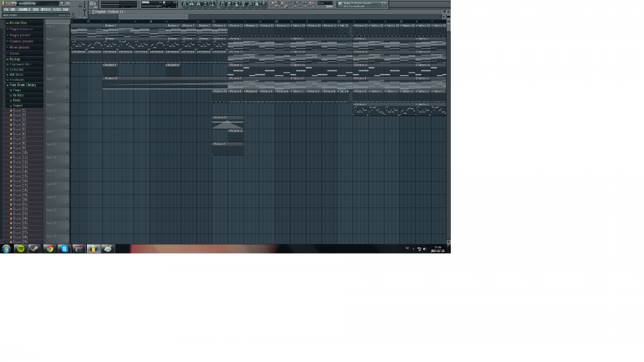This screenshot has width=644, height=362.
Task: Click the globe icon in the news panel
Action: 340,4
